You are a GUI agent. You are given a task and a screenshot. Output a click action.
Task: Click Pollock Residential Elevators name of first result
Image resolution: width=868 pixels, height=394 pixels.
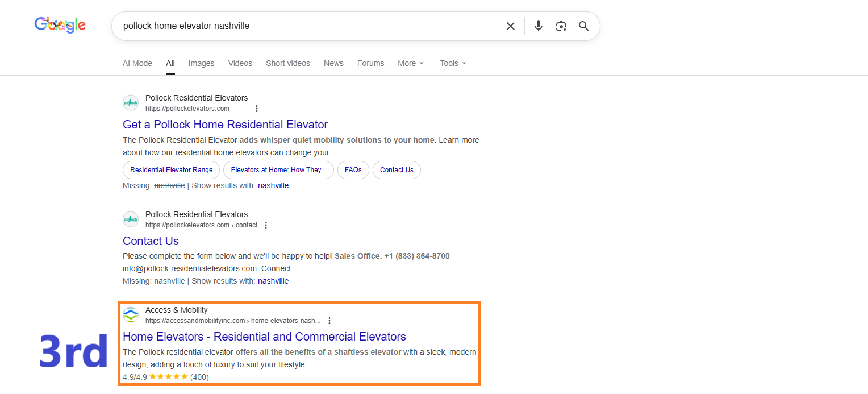(197, 98)
